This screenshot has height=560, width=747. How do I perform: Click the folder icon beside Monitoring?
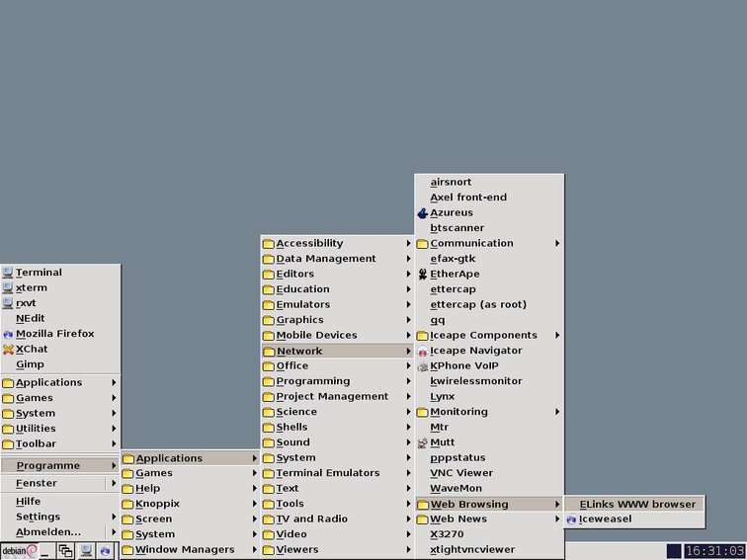click(422, 413)
